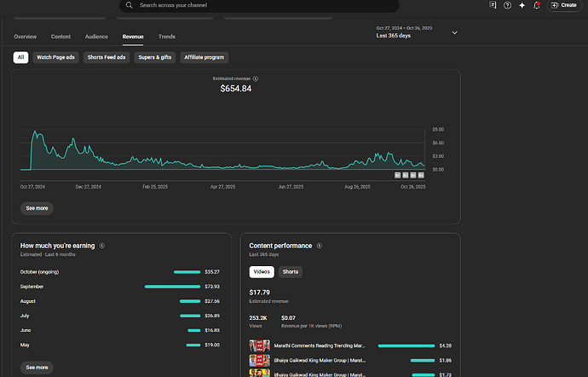The image size is (588, 377).
Task: Switch to the Audience tab
Action: tap(96, 37)
